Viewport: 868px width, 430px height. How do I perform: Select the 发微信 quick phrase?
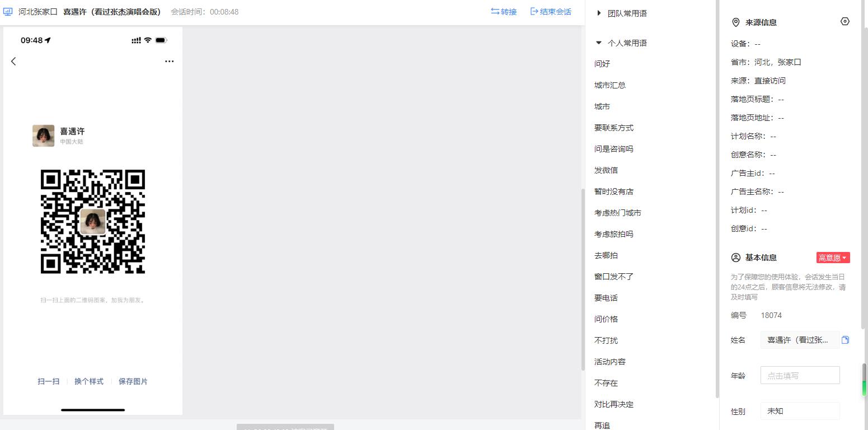606,170
